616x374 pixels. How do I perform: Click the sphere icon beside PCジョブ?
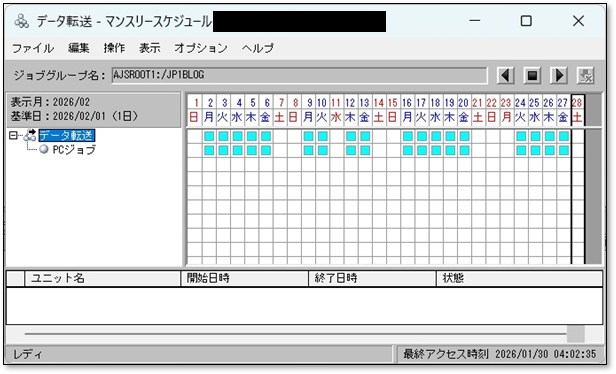pos(44,149)
